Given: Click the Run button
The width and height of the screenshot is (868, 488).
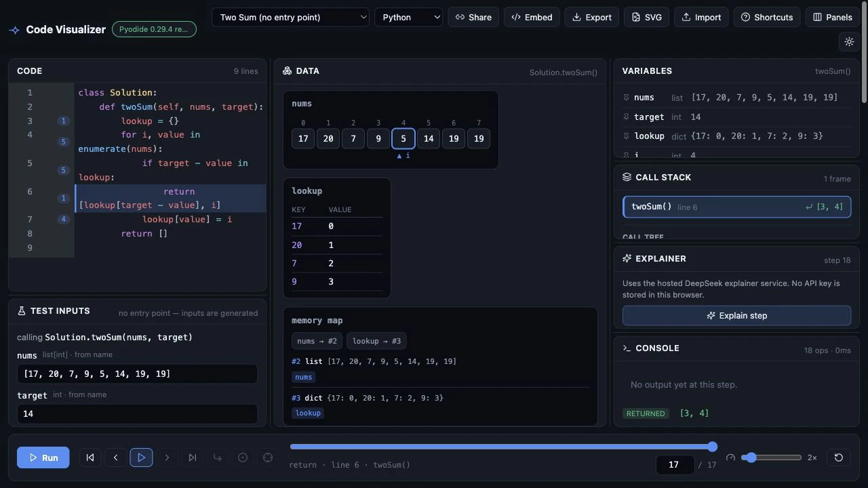Looking at the screenshot, I should tap(43, 457).
